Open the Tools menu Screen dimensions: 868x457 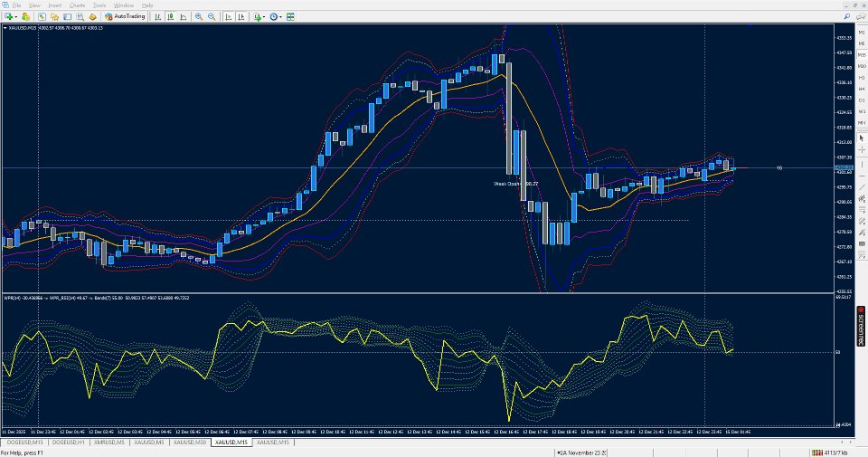coord(99,5)
